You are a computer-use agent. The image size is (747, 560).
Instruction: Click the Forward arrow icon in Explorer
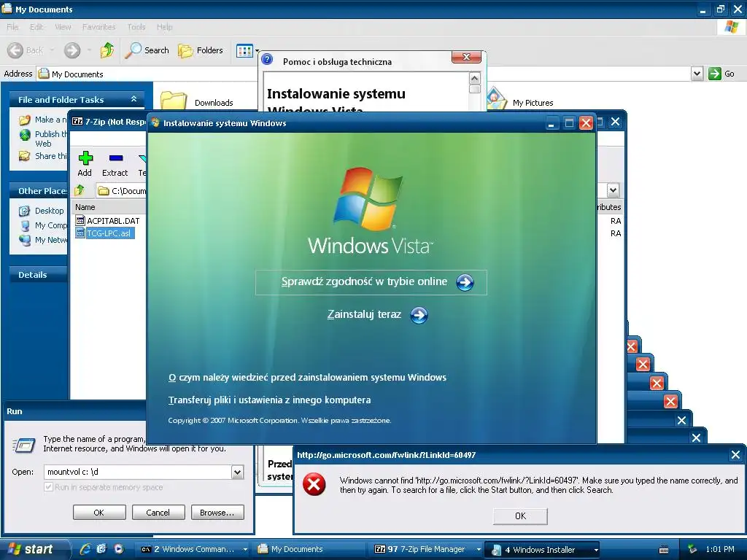click(72, 50)
